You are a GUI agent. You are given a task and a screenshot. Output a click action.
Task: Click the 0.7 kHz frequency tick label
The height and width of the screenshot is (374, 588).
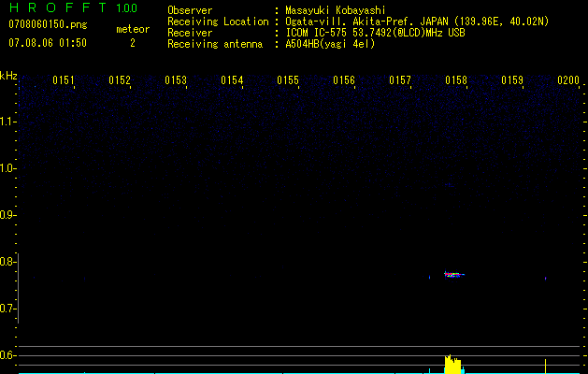tap(7, 309)
